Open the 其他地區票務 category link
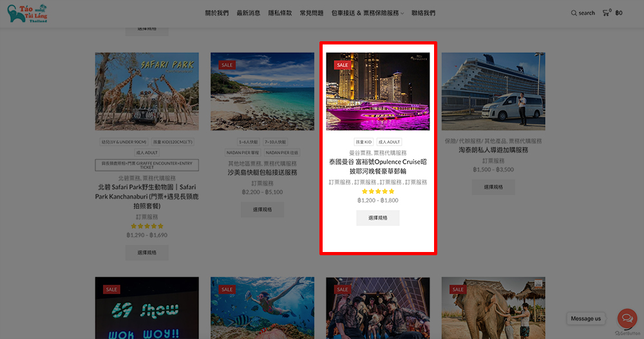The image size is (644, 339). [244, 164]
